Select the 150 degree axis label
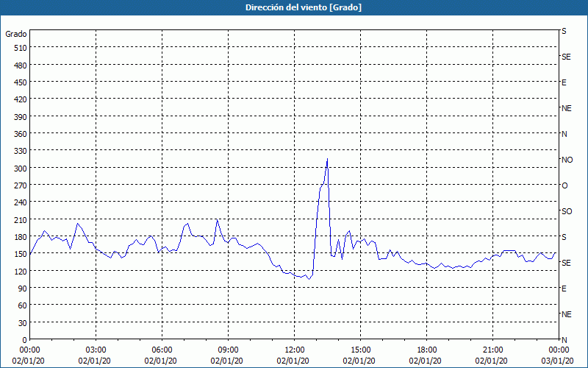Image resolution: width=588 pixels, height=368 pixels. pos(21,254)
